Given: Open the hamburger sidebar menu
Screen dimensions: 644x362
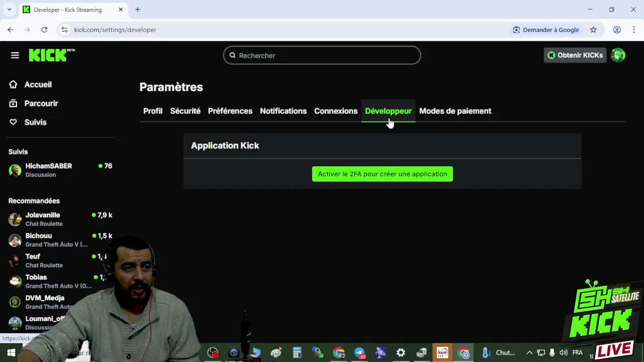Looking at the screenshot, I should (15, 55).
